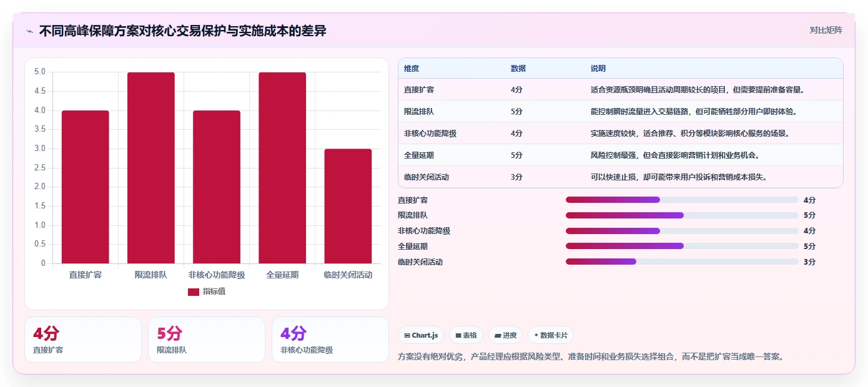Select the 数据卡片 chip

coord(551,335)
